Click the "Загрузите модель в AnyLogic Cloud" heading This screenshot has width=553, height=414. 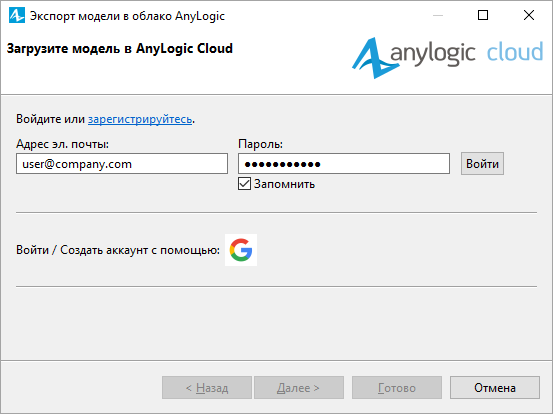(x=120, y=48)
